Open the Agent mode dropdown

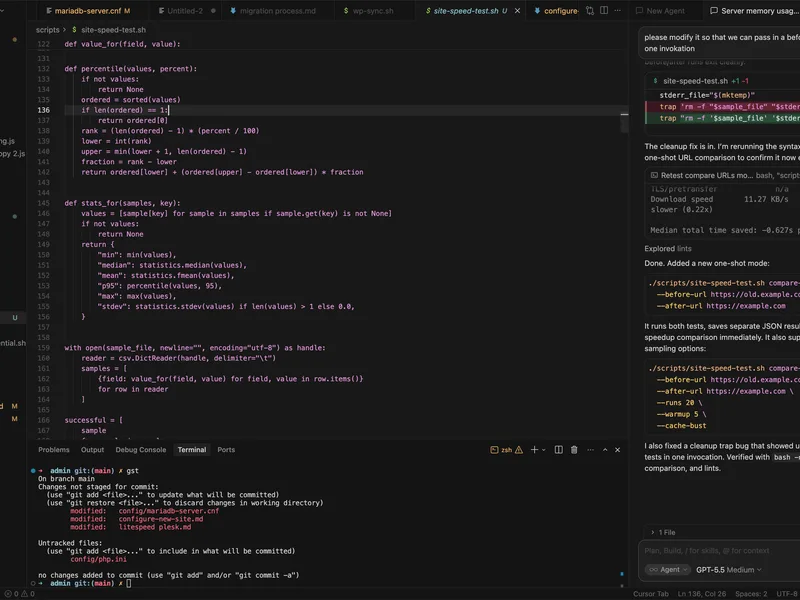coord(667,570)
